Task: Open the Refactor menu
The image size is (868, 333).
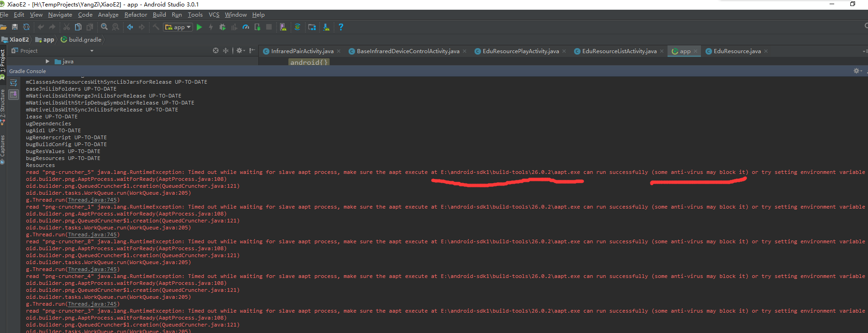Action: tap(135, 15)
